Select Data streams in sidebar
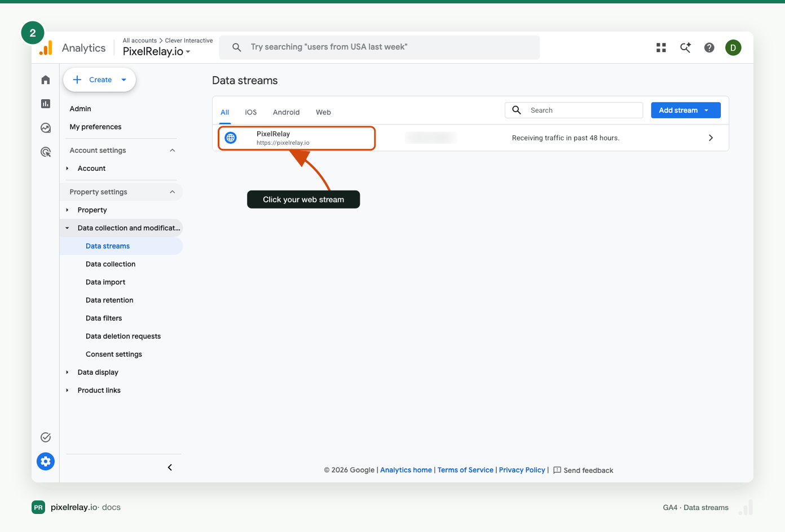Screen dimensions: 785x532 (x=121, y=246)
